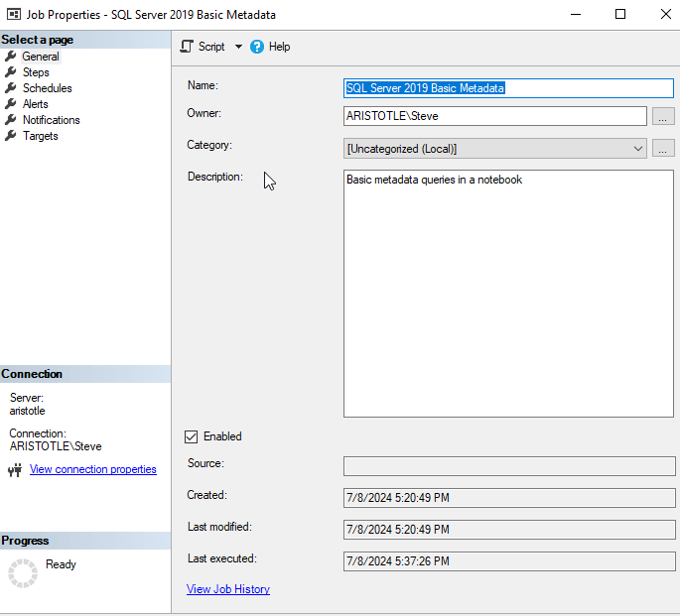680x616 pixels.
Task: Switch to the Schedules page
Action: pos(48,88)
